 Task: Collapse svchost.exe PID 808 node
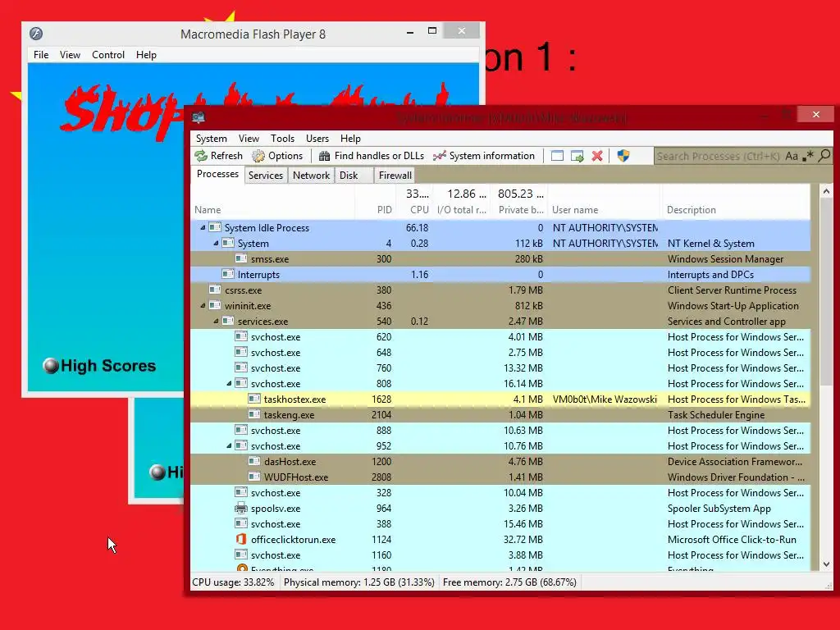point(230,384)
